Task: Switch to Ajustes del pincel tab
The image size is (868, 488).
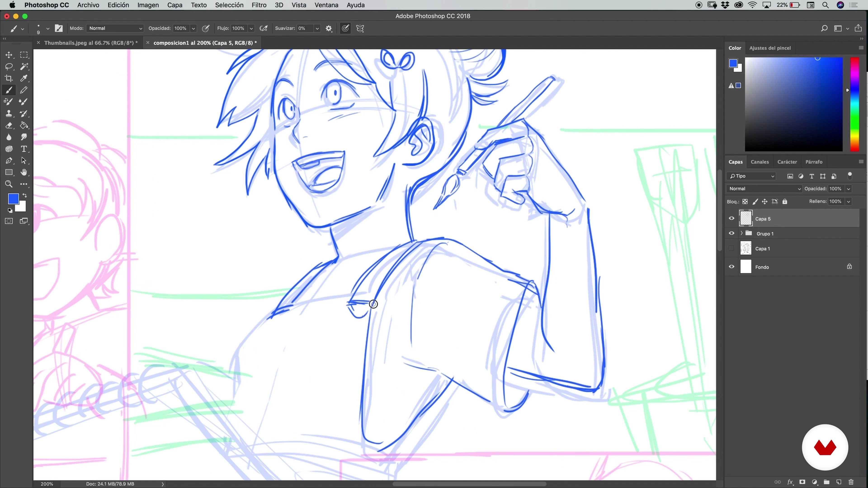Action: tap(770, 48)
